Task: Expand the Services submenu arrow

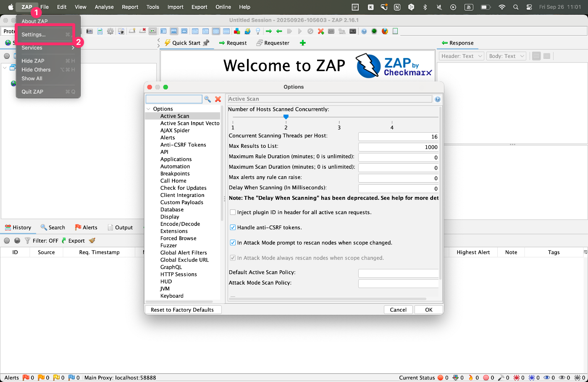Action: click(x=73, y=48)
